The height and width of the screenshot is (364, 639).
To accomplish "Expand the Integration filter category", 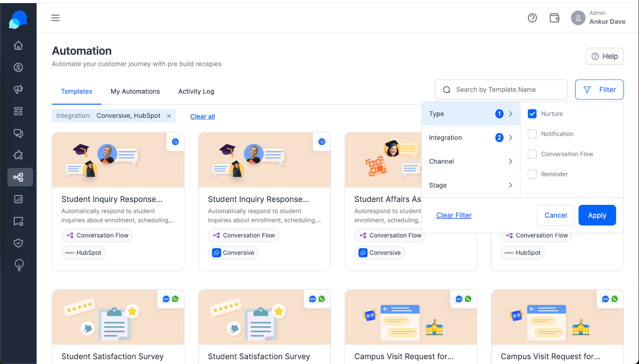I will click(x=471, y=138).
